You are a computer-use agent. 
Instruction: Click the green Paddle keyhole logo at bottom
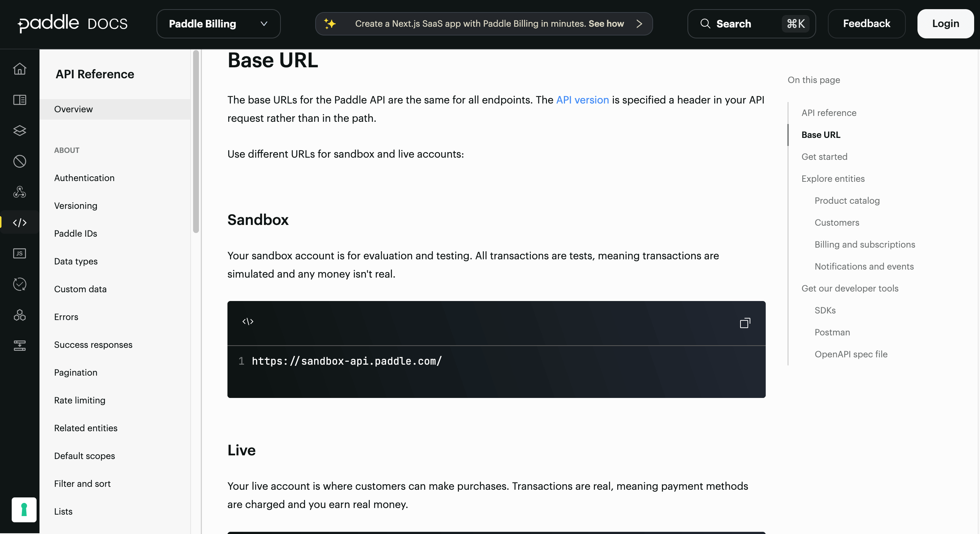click(24, 509)
